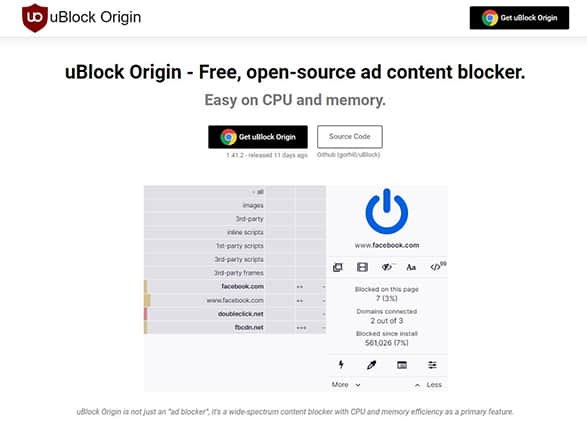
Task: Click the block remote fonts Aa icon
Action: [411, 267]
